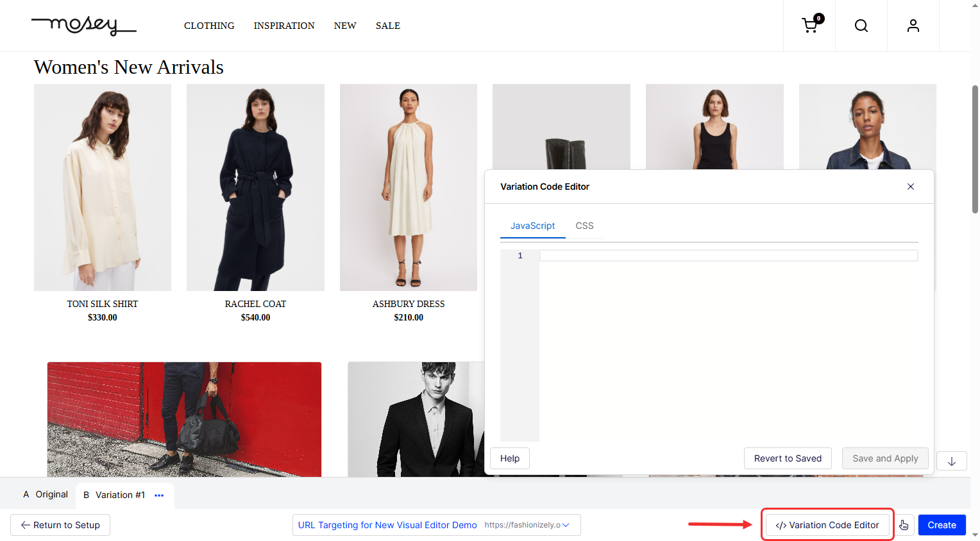980x541 pixels.
Task: Select the JavaScript tab
Action: click(532, 226)
